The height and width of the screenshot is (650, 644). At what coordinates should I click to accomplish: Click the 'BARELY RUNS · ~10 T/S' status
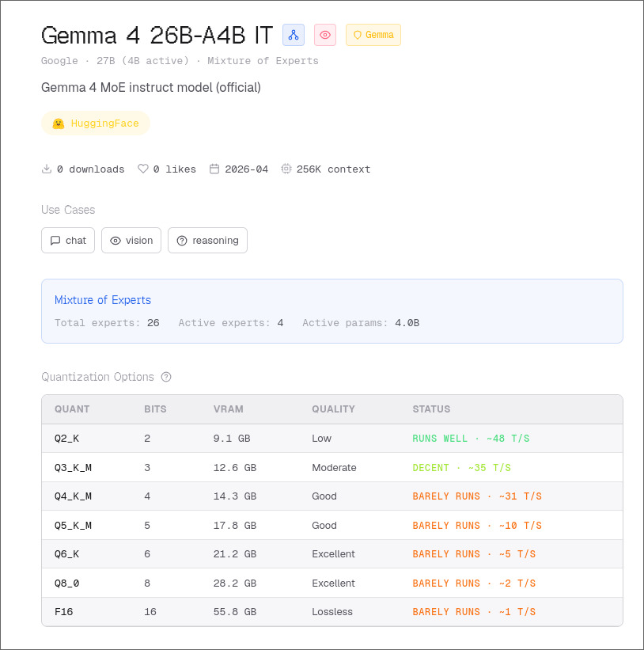pyautogui.click(x=477, y=526)
